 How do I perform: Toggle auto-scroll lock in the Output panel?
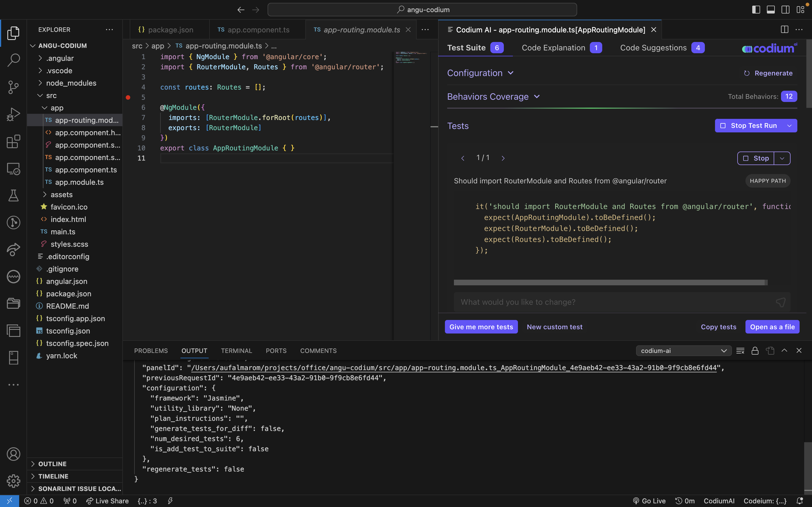[755, 350]
